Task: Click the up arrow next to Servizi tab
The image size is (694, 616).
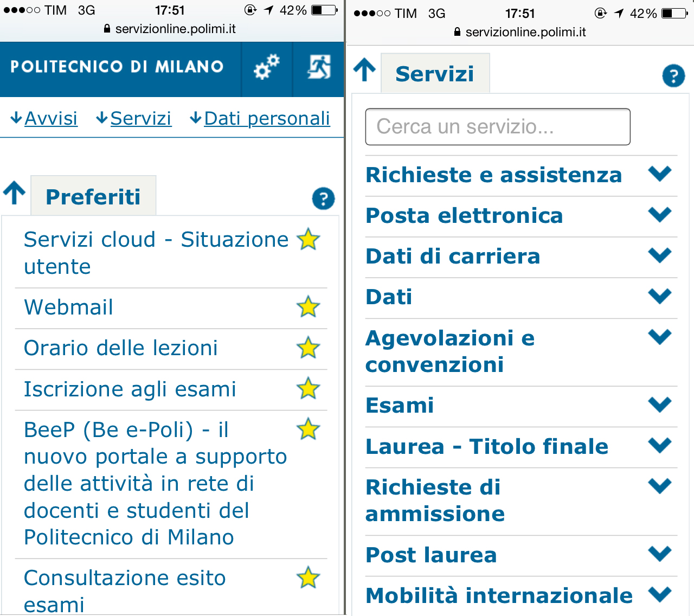Action: coord(365,70)
